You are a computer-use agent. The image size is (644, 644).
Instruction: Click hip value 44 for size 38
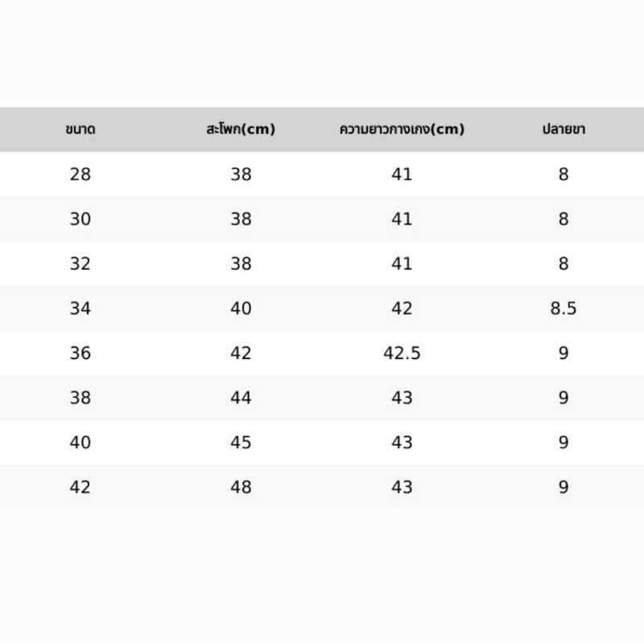point(241,398)
